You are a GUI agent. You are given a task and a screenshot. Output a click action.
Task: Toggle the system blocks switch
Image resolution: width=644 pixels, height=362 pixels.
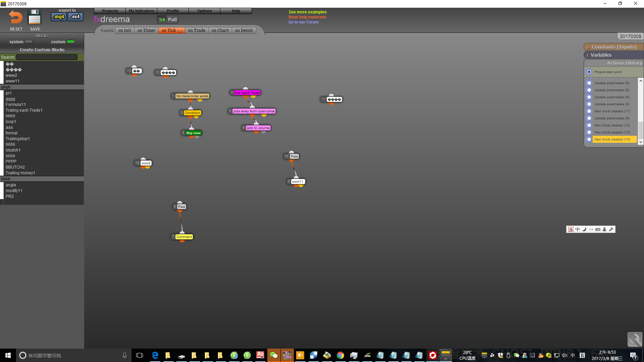pos(29,42)
